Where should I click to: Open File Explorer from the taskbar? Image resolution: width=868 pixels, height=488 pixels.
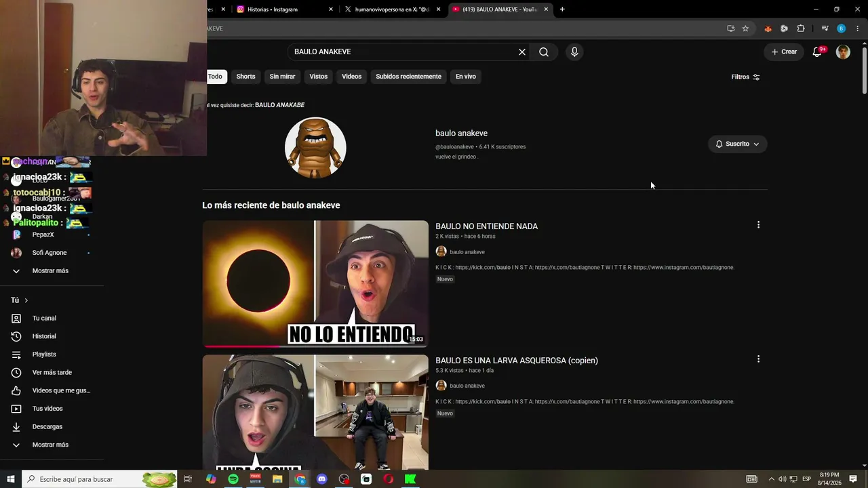coord(277,479)
